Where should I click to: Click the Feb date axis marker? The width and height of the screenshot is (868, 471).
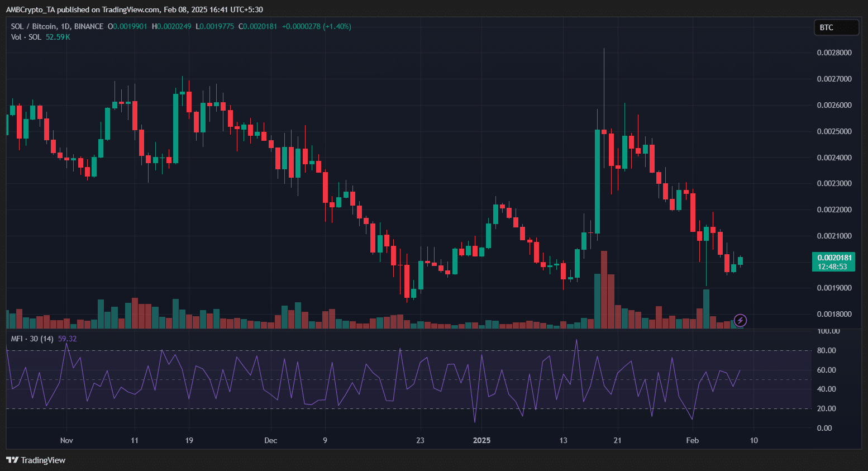pos(692,440)
